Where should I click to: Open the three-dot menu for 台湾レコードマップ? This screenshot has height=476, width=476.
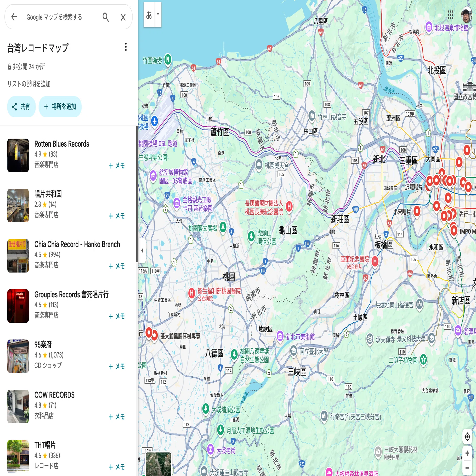coord(126,47)
